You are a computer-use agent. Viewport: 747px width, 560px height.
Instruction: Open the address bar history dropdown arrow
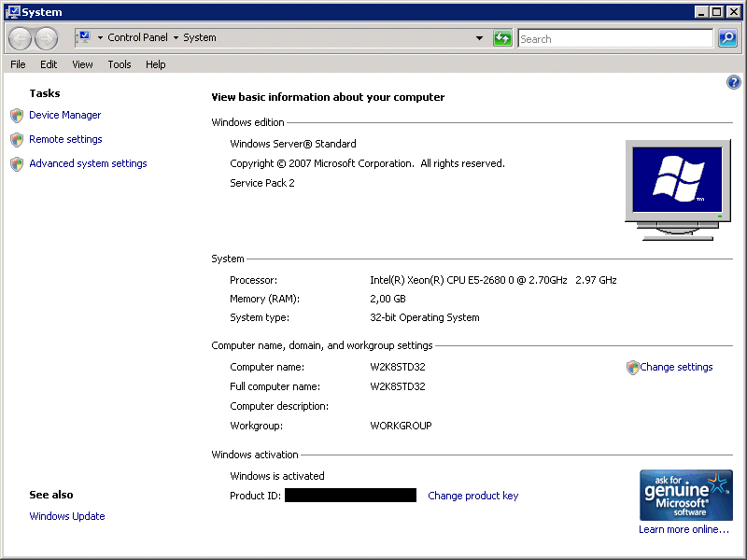pyautogui.click(x=479, y=38)
